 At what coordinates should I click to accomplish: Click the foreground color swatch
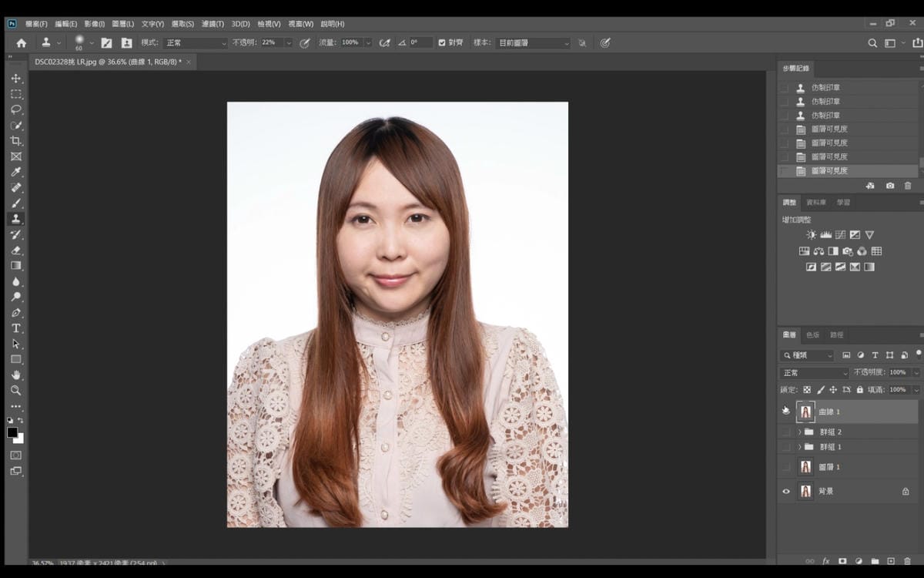pos(12,432)
